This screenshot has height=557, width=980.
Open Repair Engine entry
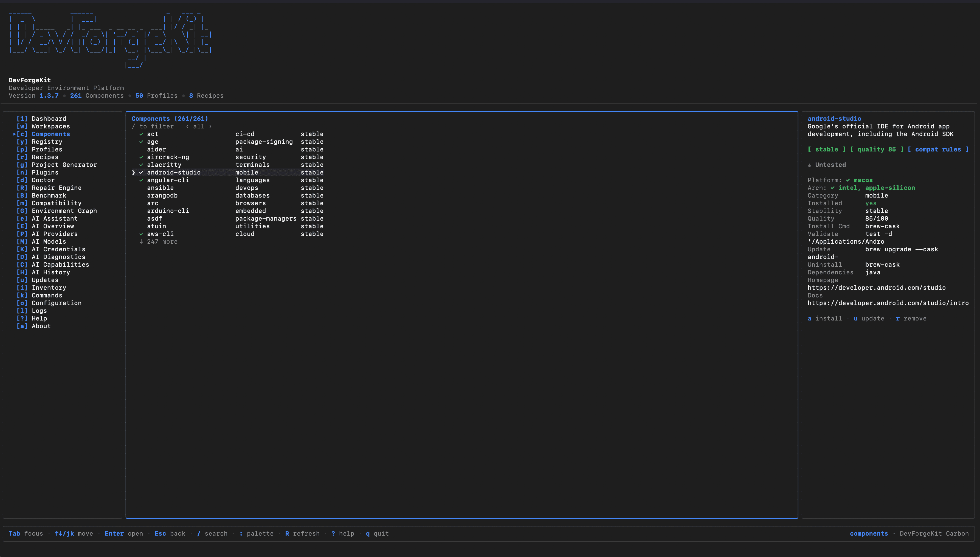click(x=49, y=187)
